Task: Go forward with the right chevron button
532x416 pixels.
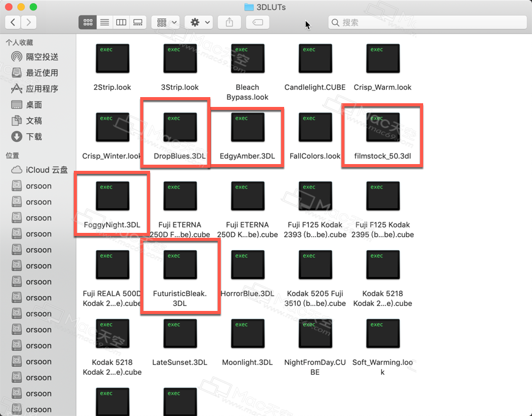Action: click(29, 22)
